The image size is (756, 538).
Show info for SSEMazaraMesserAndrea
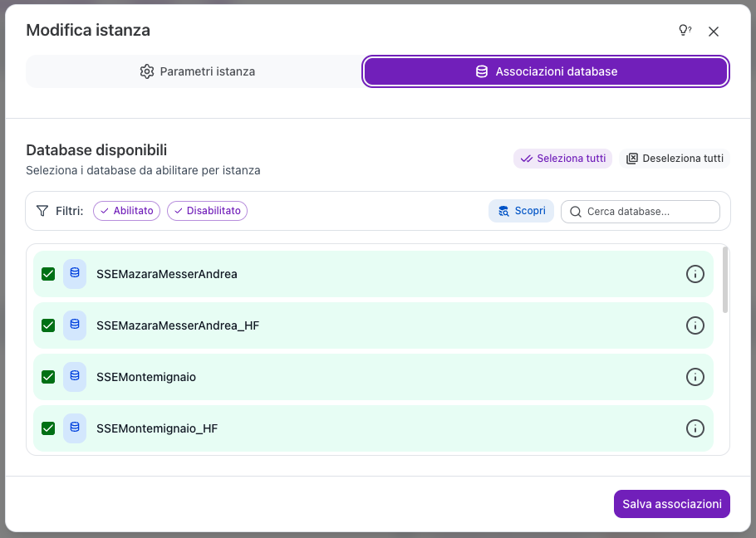click(x=695, y=274)
